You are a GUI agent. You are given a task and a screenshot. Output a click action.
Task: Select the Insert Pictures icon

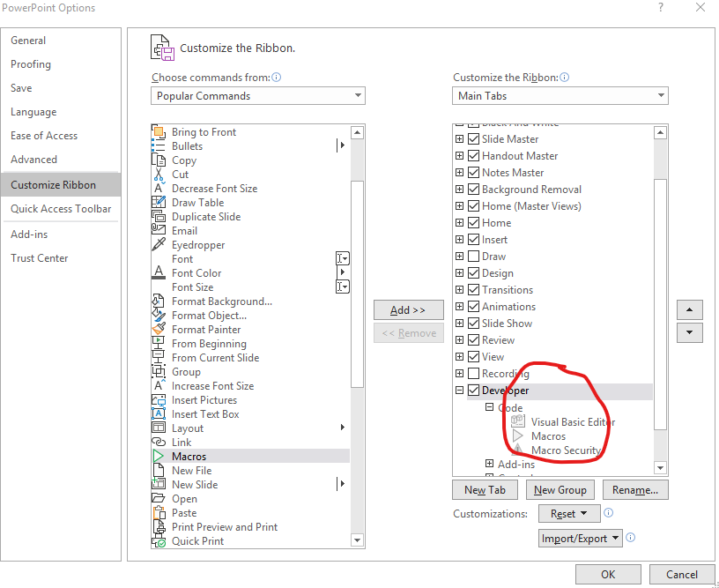click(159, 400)
